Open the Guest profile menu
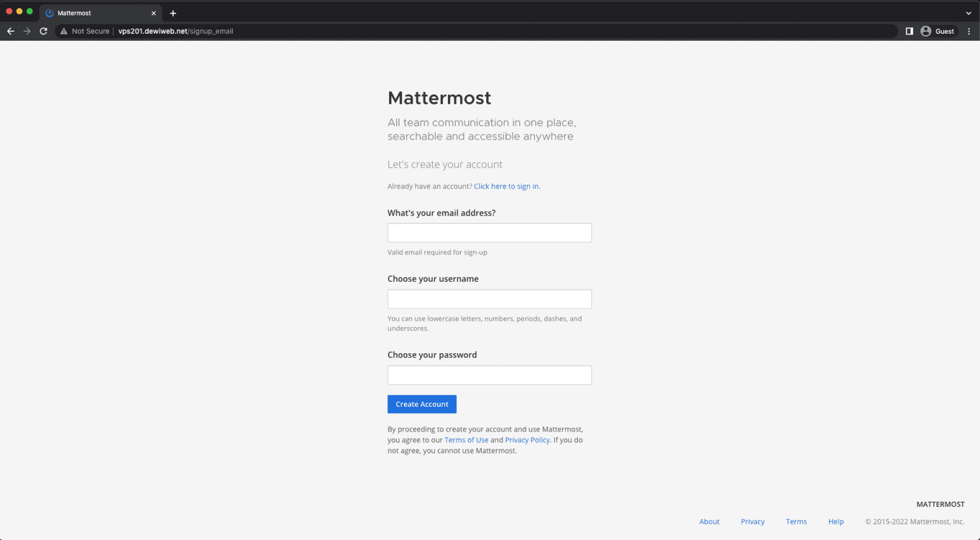Viewport: 980px width, 540px height. pyautogui.click(x=938, y=31)
